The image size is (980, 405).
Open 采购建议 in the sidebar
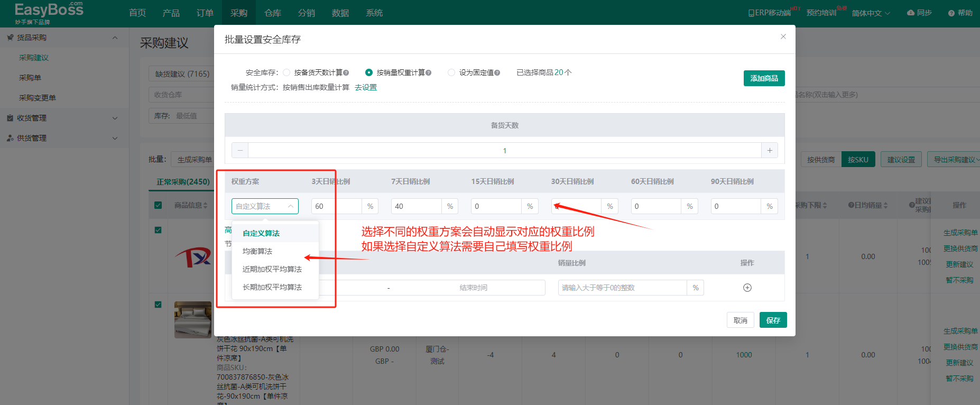point(34,58)
